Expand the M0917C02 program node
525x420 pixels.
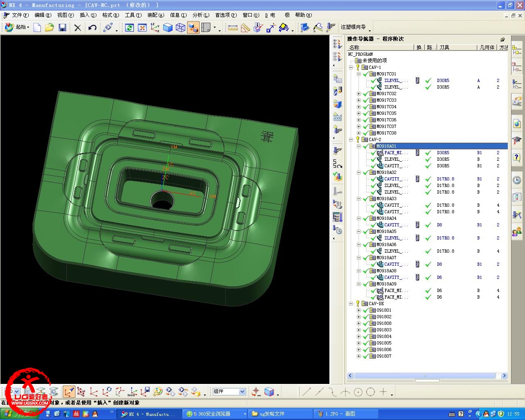click(359, 94)
